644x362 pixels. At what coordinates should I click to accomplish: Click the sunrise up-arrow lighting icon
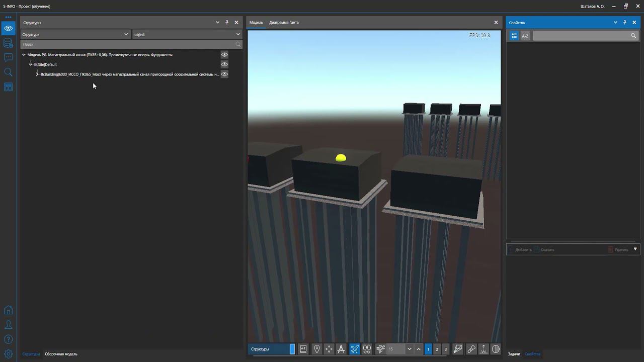pos(484,349)
